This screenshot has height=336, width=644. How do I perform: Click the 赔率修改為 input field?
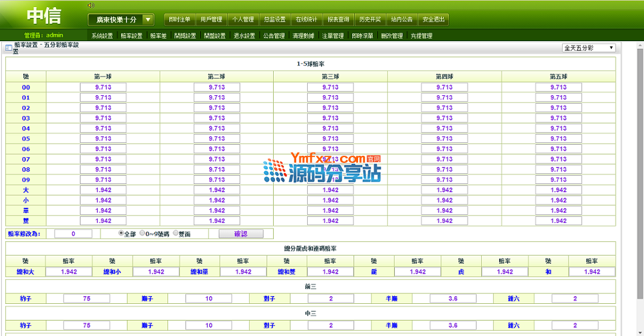[73, 234]
